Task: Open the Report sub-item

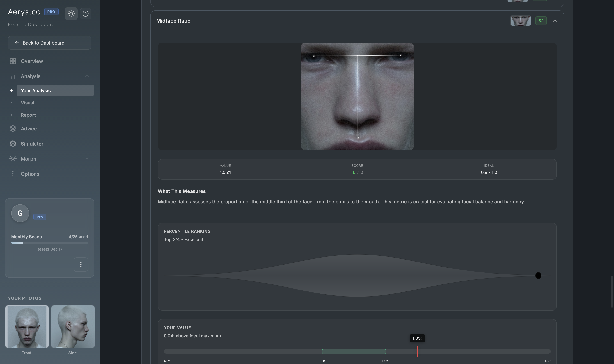Action: [28, 115]
